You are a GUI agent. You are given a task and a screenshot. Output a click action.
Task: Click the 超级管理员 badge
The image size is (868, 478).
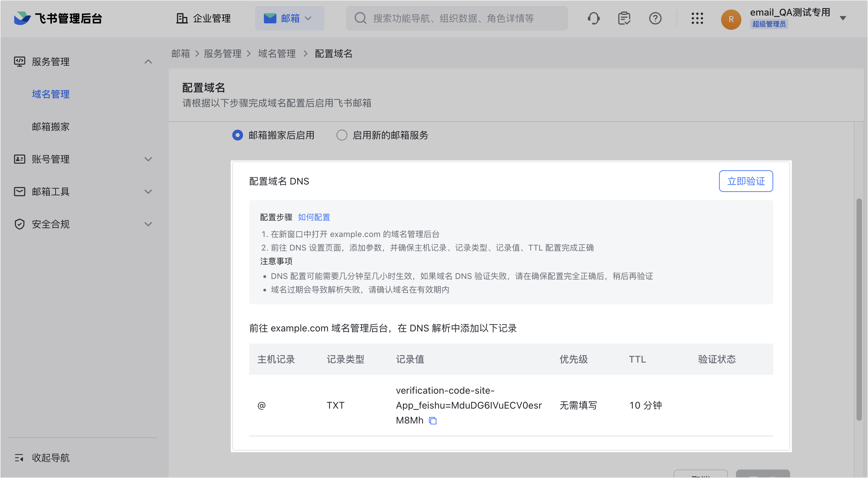769,24
